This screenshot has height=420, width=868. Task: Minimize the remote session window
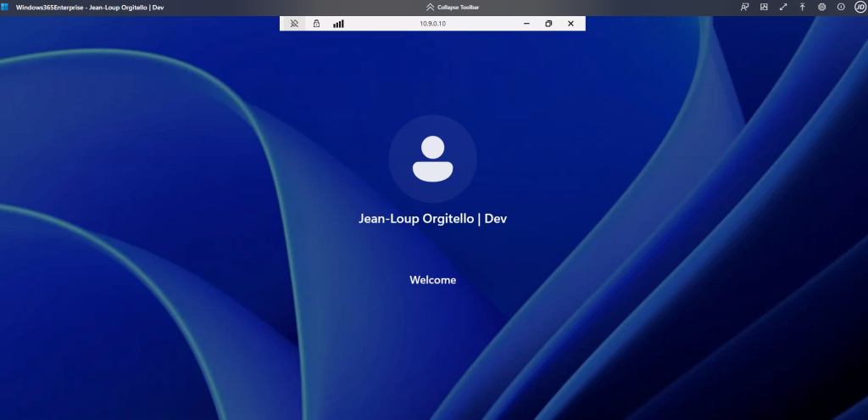tap(526, 24)
